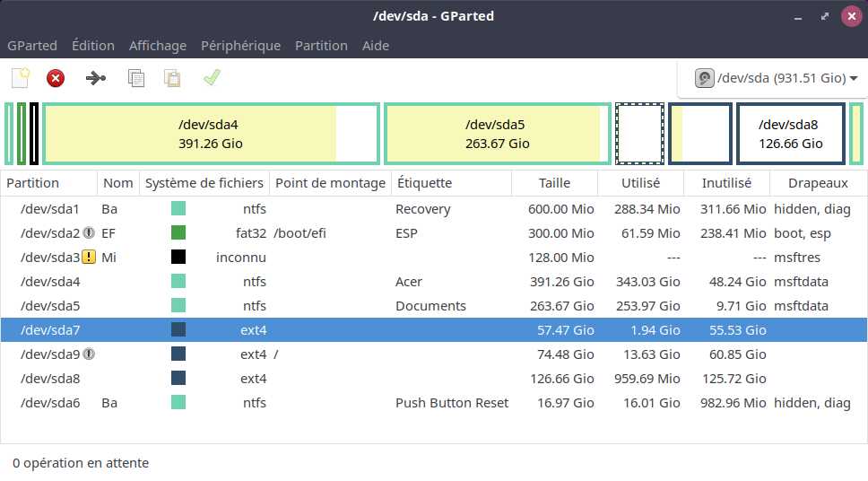868x481 pixels.
Task: Open the Affichage menu
Action: pyautogui.click(x=158, y=46)
